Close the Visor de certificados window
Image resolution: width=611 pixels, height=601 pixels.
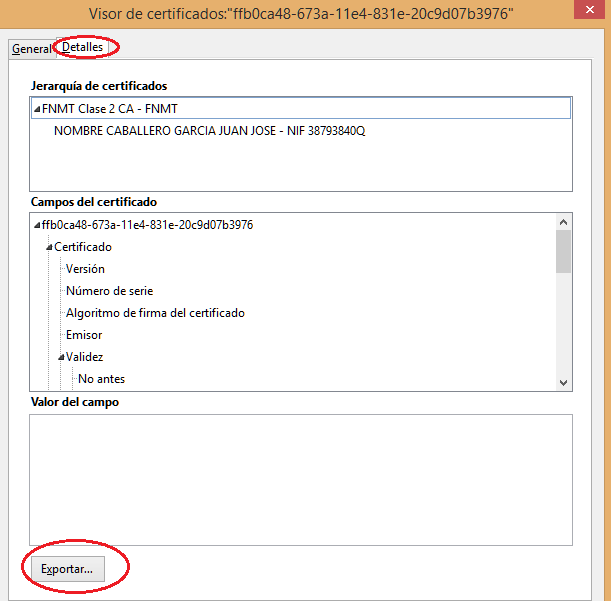point(589,9)
